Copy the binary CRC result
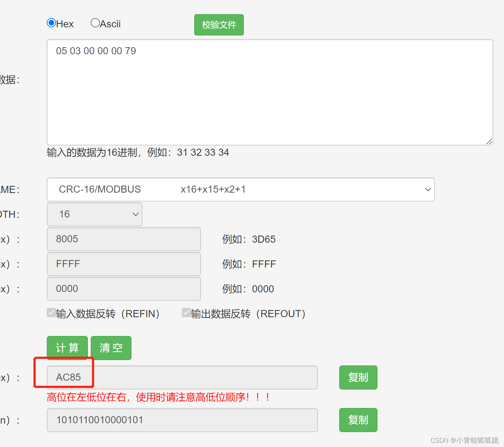 358,420
